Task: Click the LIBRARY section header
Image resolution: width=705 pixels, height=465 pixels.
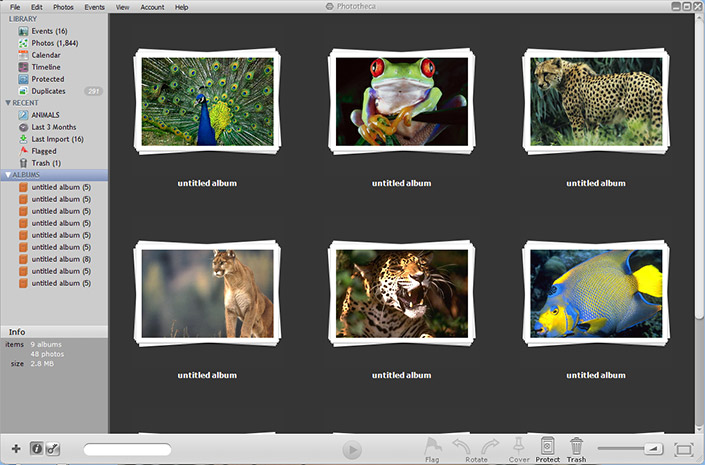Action: (x=23, y=19)
